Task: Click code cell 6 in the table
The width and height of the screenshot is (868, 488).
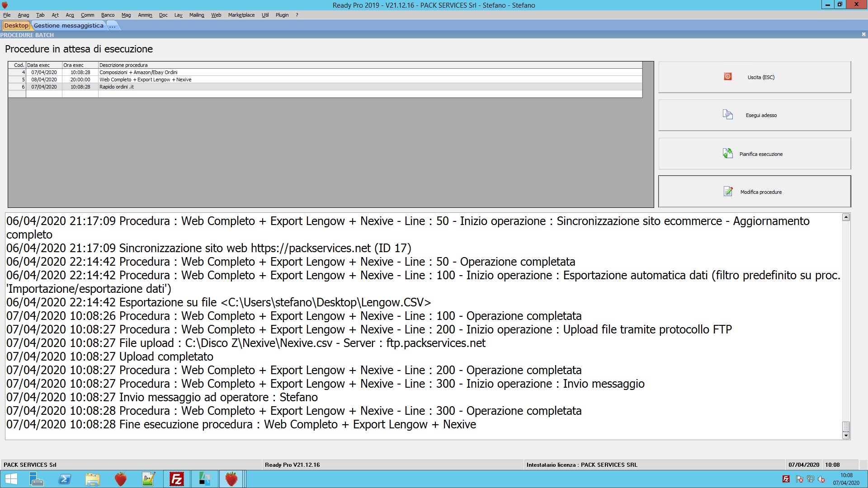Action: (17, 87)
